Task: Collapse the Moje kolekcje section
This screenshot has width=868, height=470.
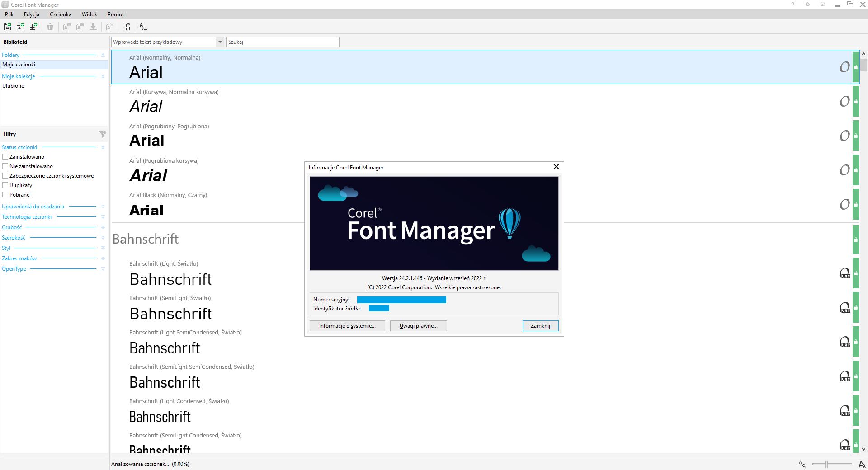Action: tap(103, 76)
